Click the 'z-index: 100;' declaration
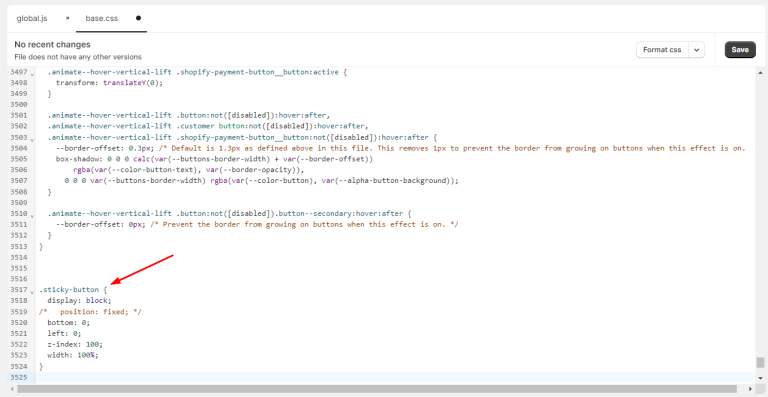768x397 pixels. pyautogui.click(x=75, y=344)
